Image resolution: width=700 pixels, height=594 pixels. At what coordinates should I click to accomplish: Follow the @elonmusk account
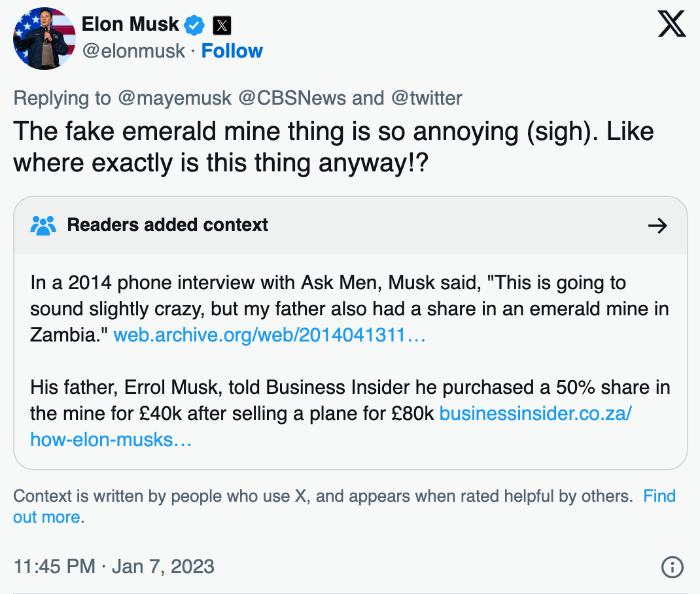pos(232,51)
